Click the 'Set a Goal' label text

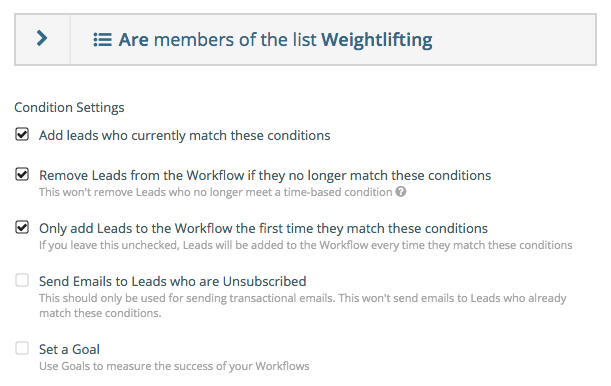[69, 349]
